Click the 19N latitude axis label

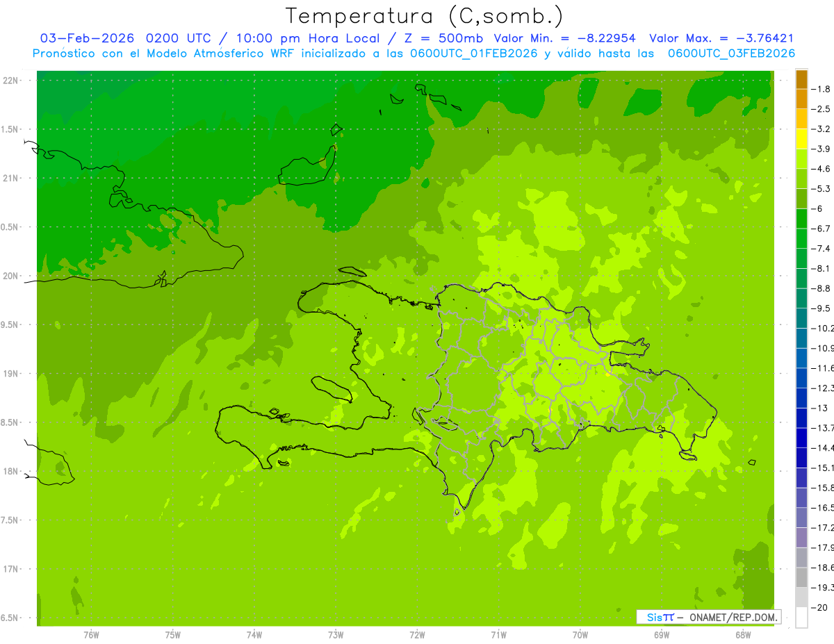pos(10,374)
